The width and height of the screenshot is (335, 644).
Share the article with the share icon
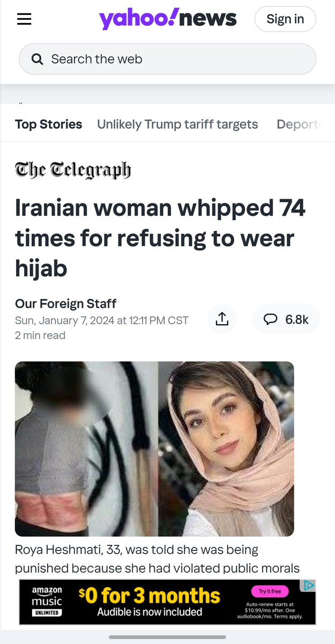click(222, 319)
